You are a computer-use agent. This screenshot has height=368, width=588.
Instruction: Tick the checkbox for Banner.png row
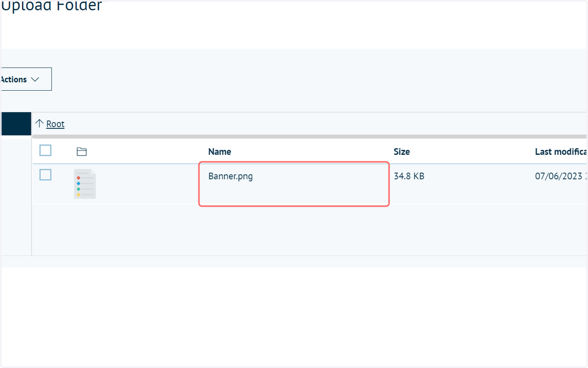(x=46, y=174)
